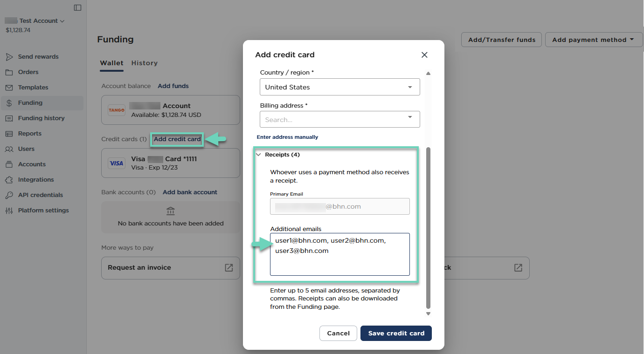Click the Send rewards paper plane icon
The image size is (644, 354).
(x=9, y=57)
